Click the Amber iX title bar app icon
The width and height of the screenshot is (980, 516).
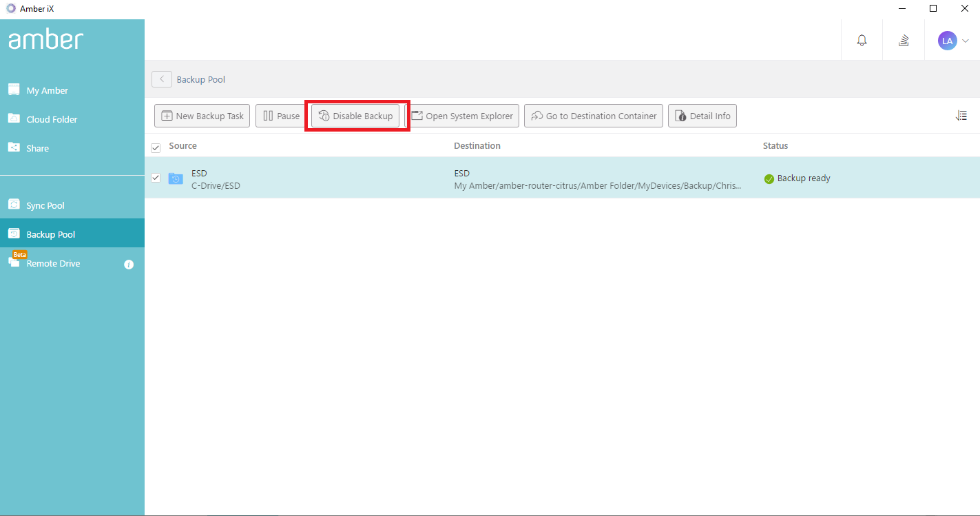point(10,8)
